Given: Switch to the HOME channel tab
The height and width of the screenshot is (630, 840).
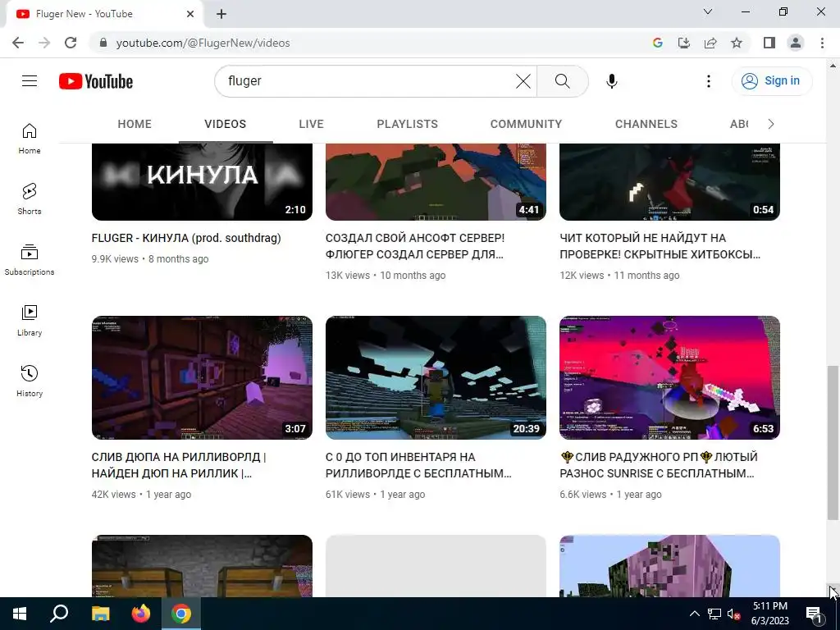Looking at the screenshot, I should [135, 125].
